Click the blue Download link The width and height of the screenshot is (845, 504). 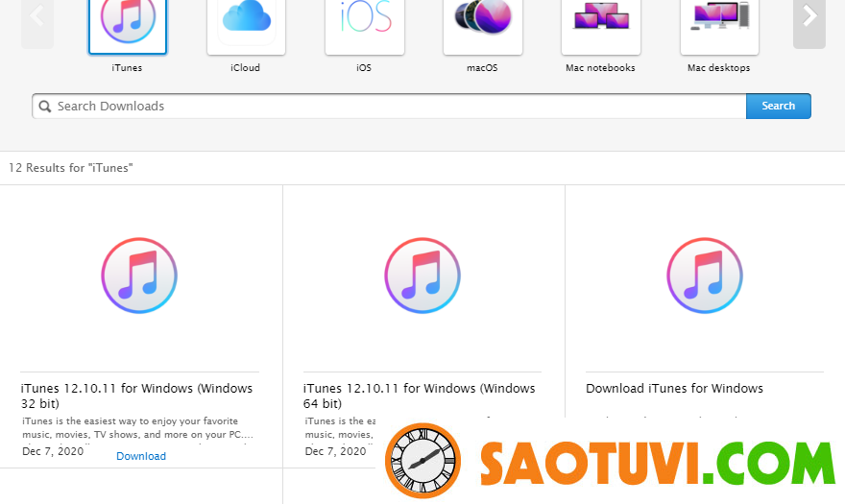(141, 456)
